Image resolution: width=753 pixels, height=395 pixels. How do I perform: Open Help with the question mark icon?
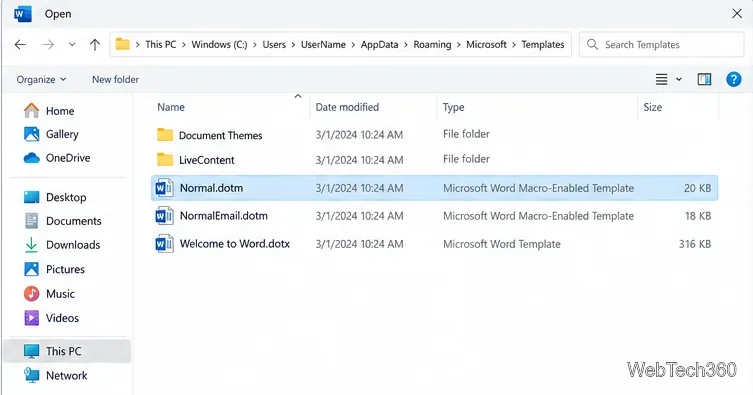pos(733,79)
